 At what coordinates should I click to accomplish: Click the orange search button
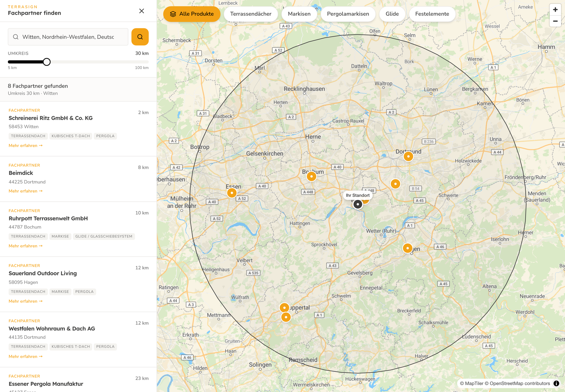click(x=140, y=37)
